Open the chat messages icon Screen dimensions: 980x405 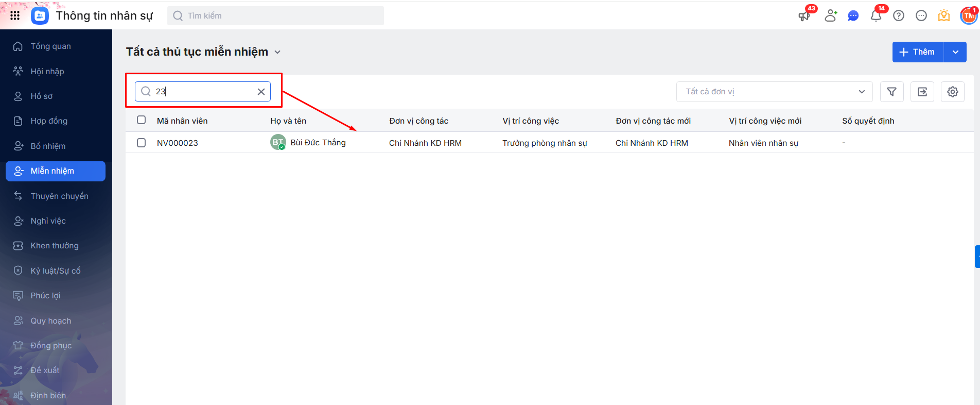[x=853, y=16]
